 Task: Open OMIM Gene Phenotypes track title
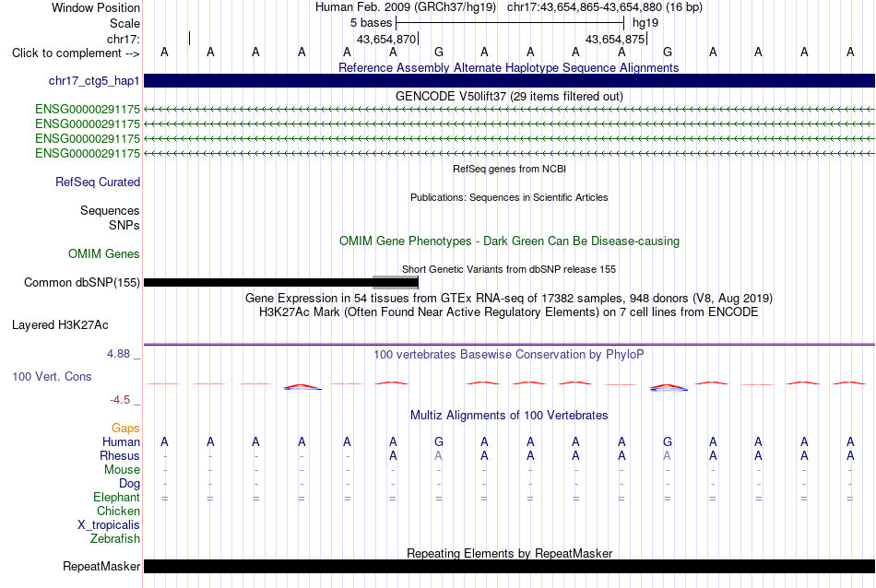tap(509, 241)
